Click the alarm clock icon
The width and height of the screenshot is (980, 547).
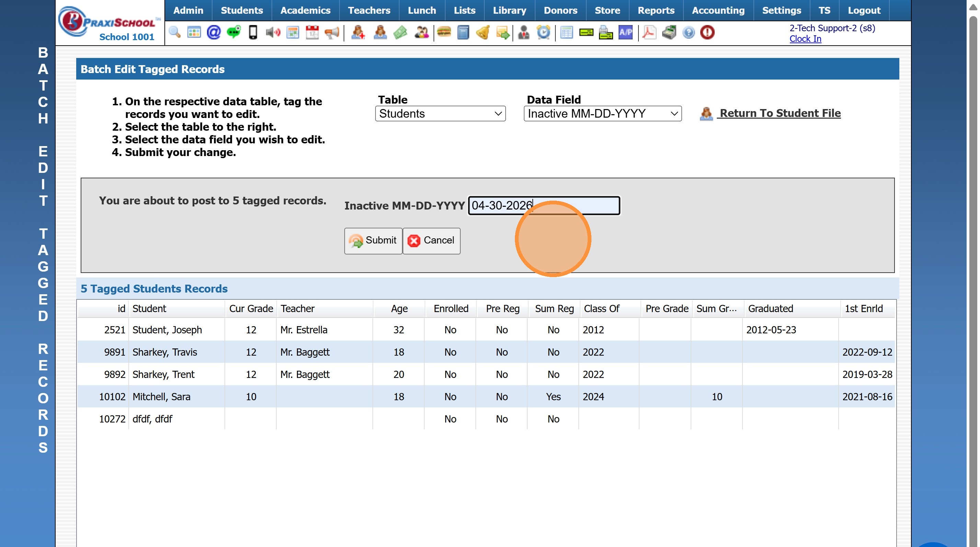[x=543, y=32]
